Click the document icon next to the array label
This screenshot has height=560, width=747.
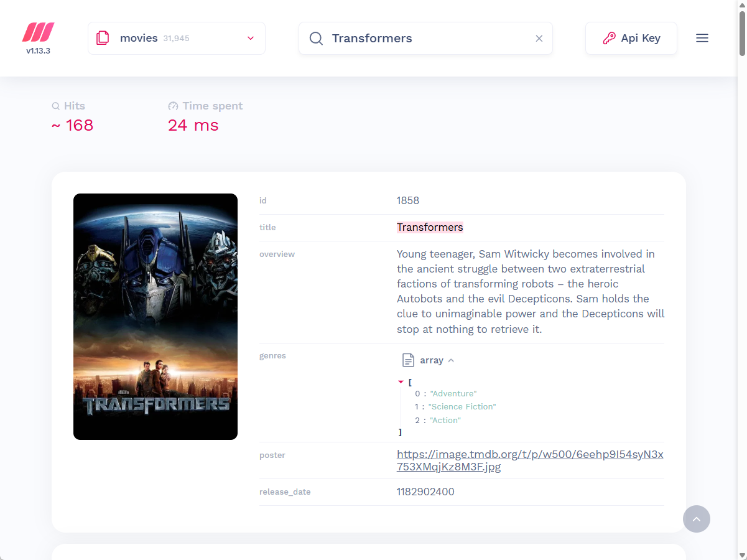click(408, 360)
